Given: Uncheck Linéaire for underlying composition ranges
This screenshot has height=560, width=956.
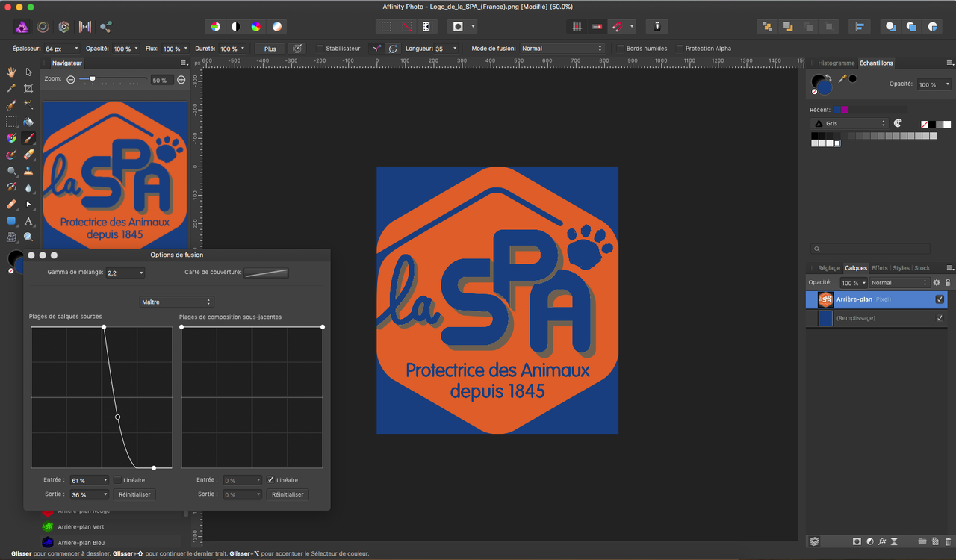Looking at the screenshot, I should [270, 480].
